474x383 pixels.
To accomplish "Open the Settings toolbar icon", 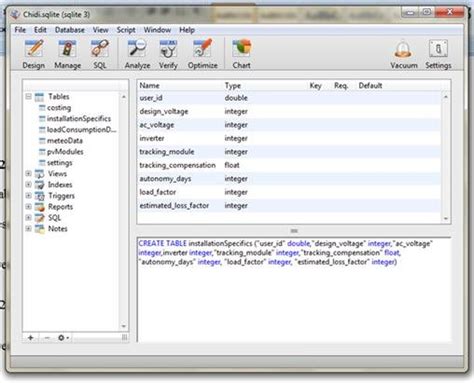I will pos(438,54).
